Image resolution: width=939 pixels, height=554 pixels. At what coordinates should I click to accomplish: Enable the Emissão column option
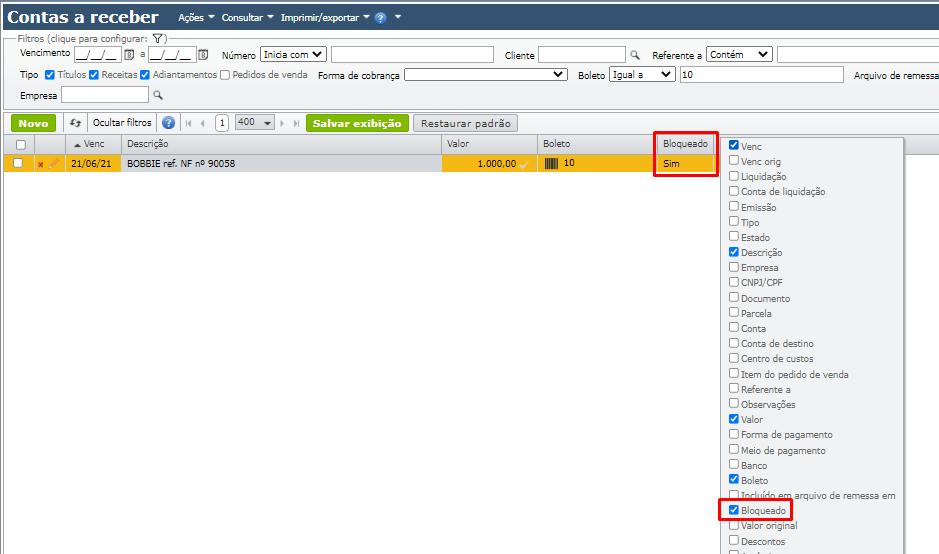pyautogui.click(x=734, y=207)
